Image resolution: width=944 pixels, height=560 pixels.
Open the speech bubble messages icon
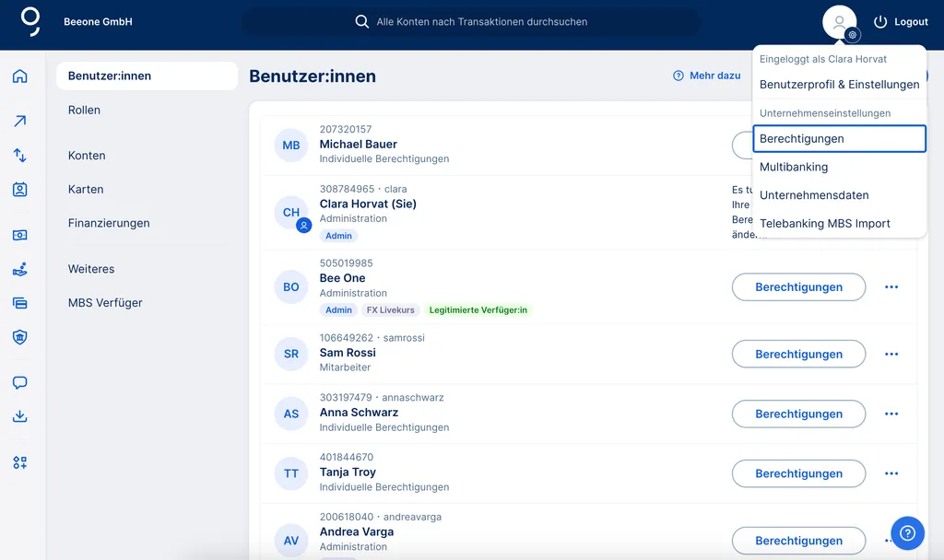point(19,382)
